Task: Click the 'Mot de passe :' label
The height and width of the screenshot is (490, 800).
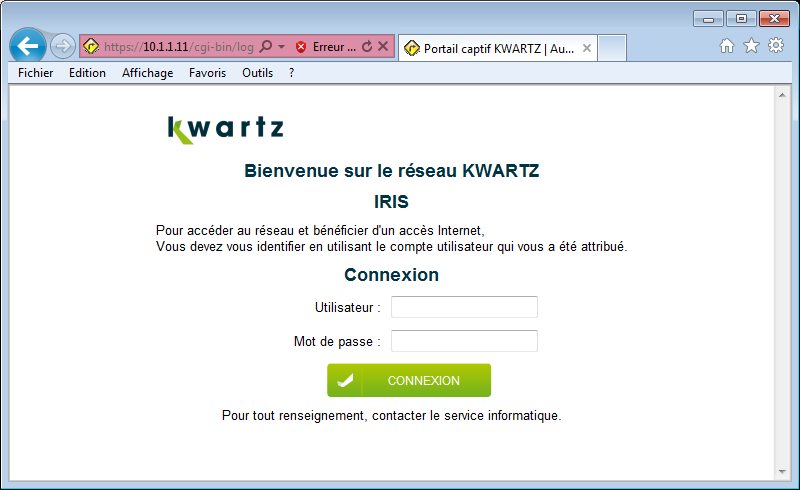Action: (337, 341)
